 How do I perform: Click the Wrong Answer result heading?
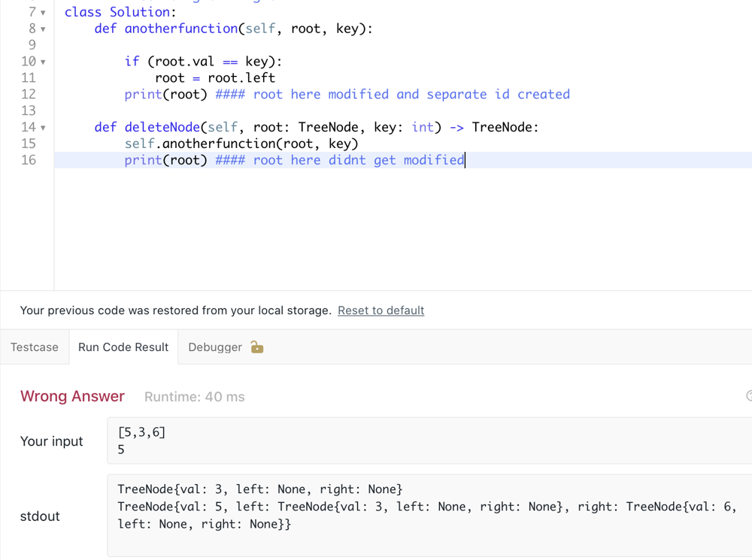(72, 397)
